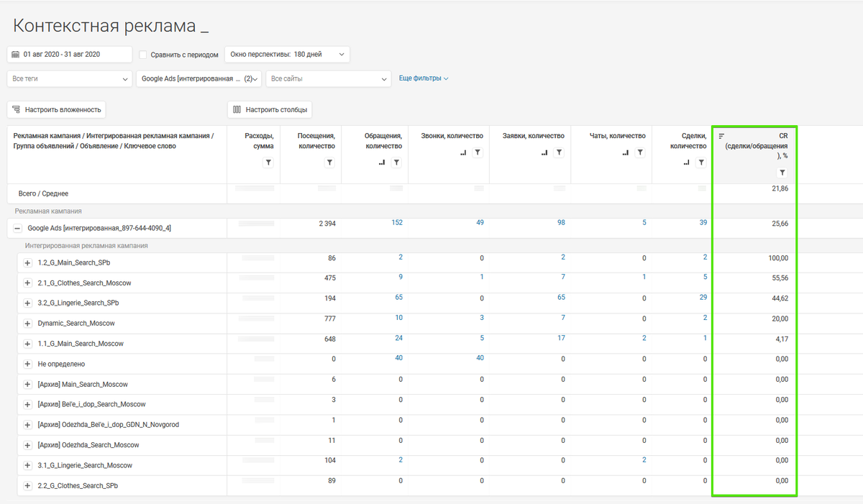
Task: Click the sort icon in CR column header
Action: [x=721, y=136]
